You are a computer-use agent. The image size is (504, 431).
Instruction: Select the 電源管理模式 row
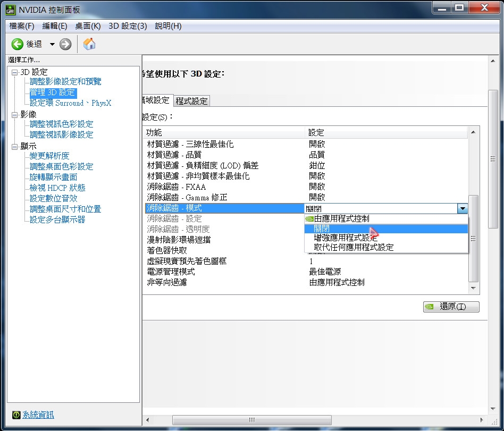pos(306,272)
